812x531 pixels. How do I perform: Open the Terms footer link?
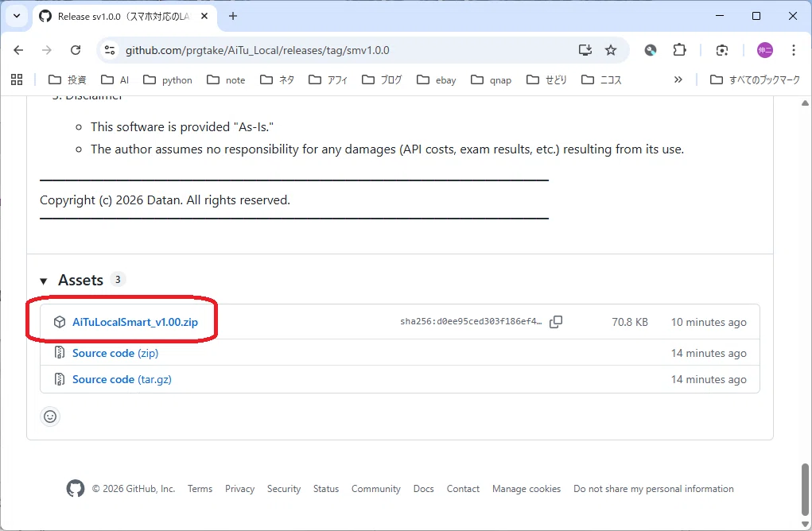(200, 489)
